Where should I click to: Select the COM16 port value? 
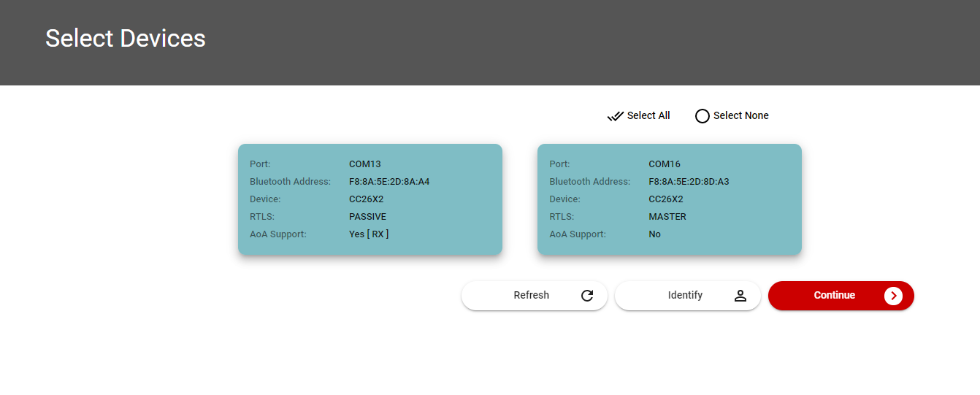point(665,164)
